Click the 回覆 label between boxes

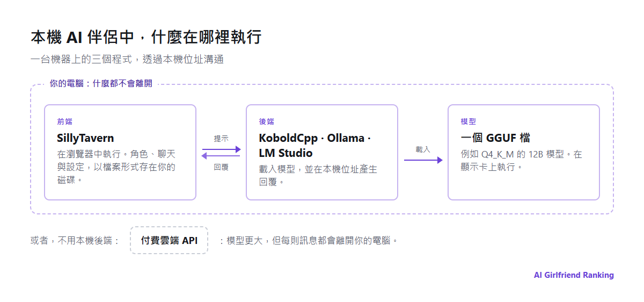(x=221, y=167)
